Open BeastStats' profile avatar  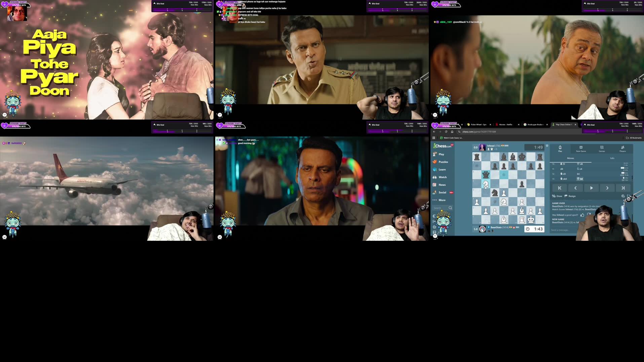point(482,229)
